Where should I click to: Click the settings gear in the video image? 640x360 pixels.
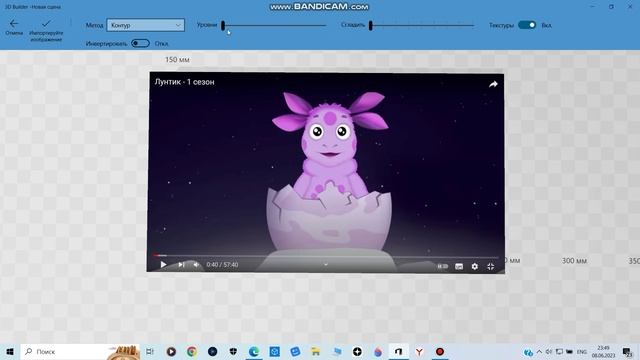[475, 266]
